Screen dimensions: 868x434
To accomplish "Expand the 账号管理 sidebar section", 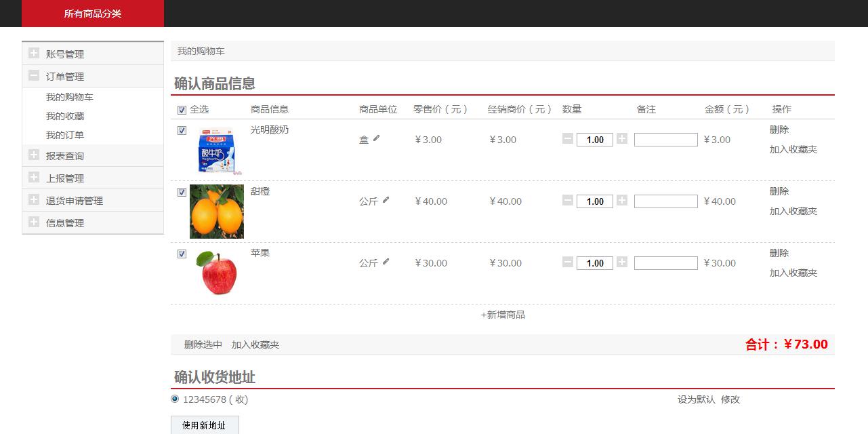I will pyautogui.click(x=34, y=54).
